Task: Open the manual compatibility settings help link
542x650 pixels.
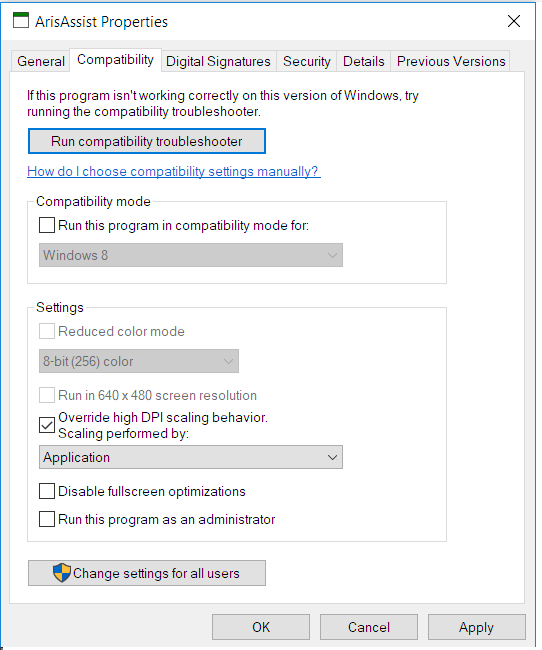Action: coord(174,171)
